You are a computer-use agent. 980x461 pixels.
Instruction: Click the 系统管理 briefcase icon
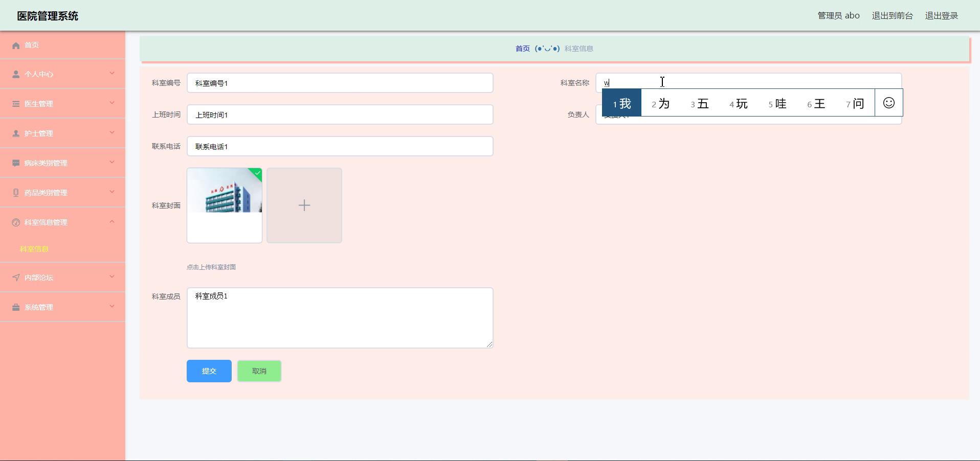(16, 308)
